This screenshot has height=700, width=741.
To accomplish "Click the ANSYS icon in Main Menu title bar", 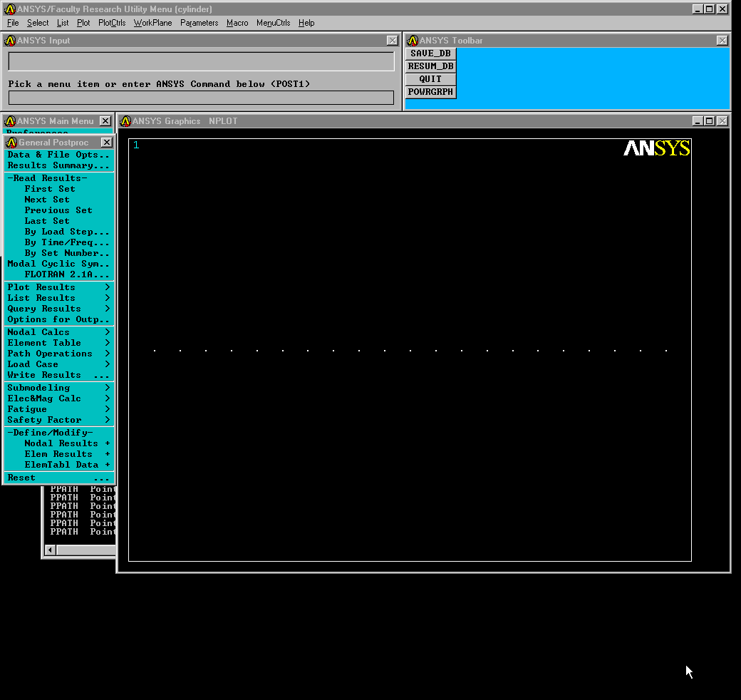I will tap(10, 121).
